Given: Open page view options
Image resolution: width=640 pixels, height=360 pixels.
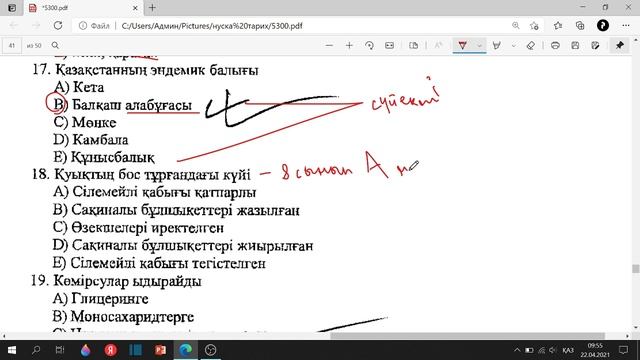Looking at the screenshot, I should (x=413, y=45).
